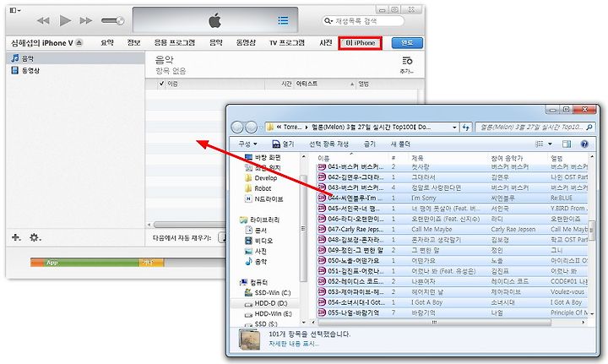Viewport: 608px width, 364px height.
Task: Switch to the 사진 tab in iTunes
Action: click(326, 42)
